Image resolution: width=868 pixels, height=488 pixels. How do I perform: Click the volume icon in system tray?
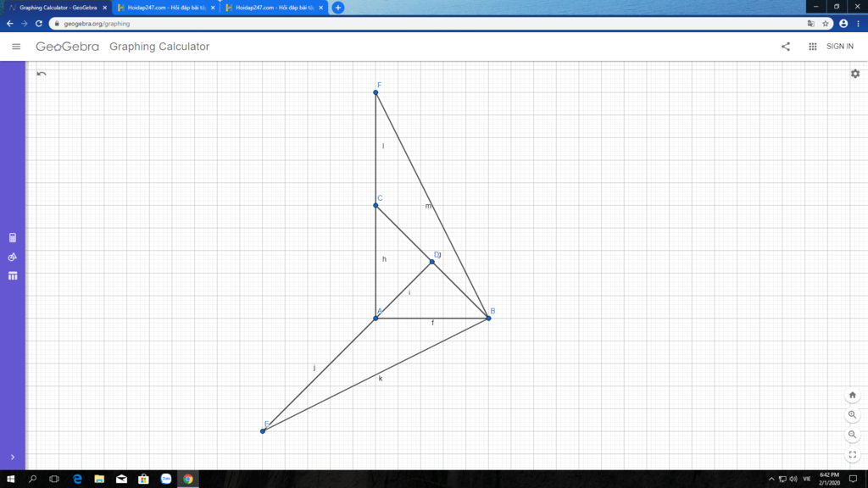(793, 480)
